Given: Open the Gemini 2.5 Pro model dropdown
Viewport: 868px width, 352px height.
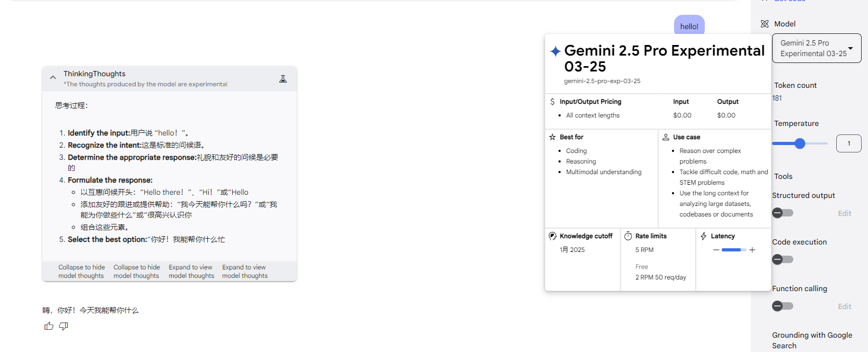Looking at the screenshot, I should coord(817,48).
